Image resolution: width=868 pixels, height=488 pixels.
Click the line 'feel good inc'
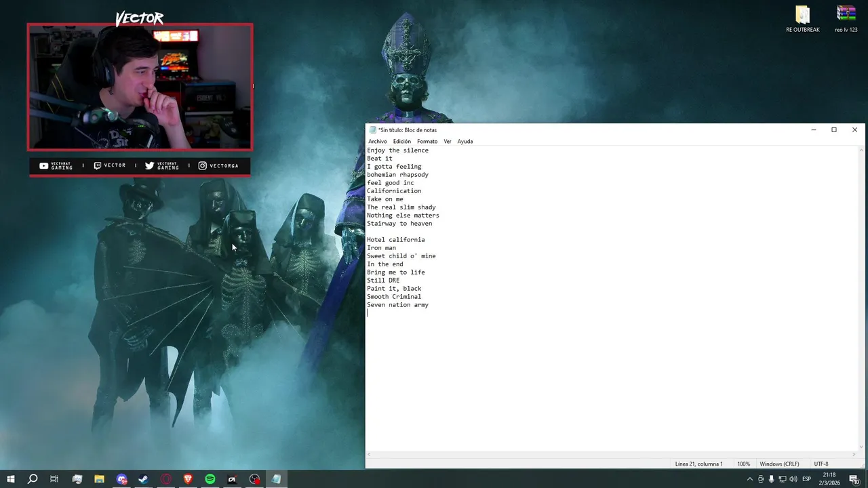click(x=390, y=183)
